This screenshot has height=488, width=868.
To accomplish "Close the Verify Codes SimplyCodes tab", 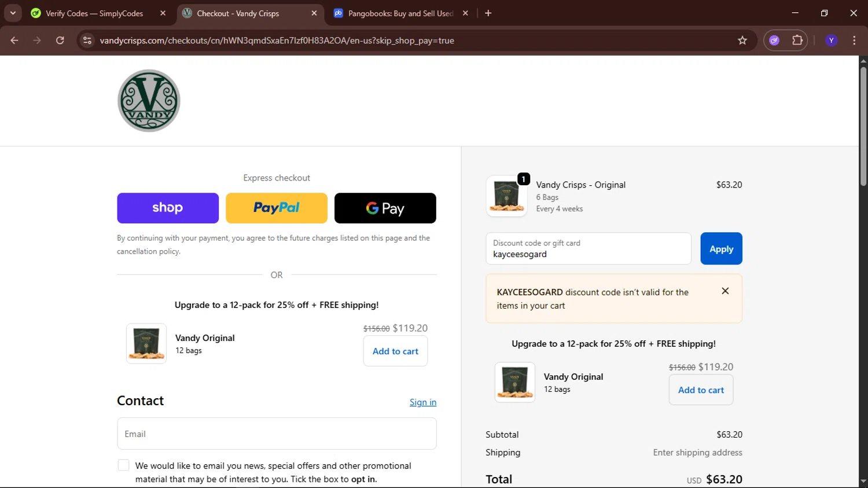I will click(163, 13).
